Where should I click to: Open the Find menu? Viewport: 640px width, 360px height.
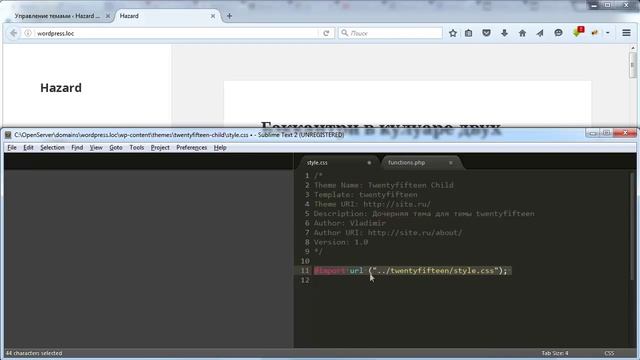pos(77,148)
